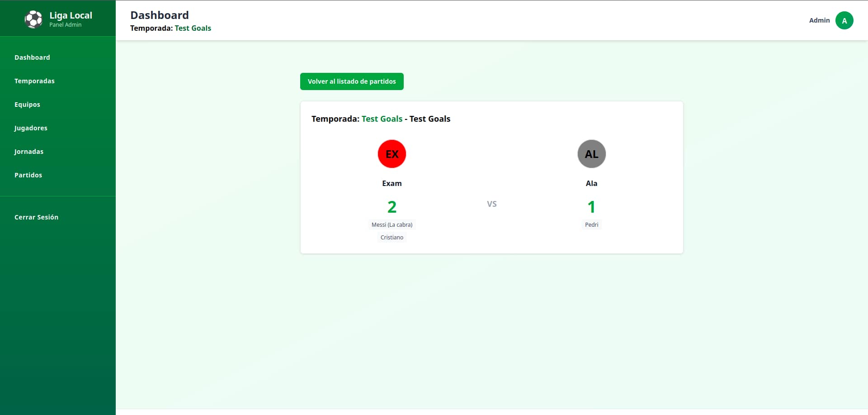
Task: Navigate to Equipos in the sidebar
Action: point(27,105)
